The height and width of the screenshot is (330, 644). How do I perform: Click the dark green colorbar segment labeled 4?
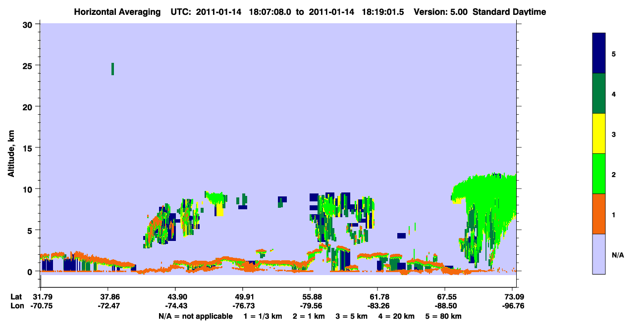coord(599,94)
